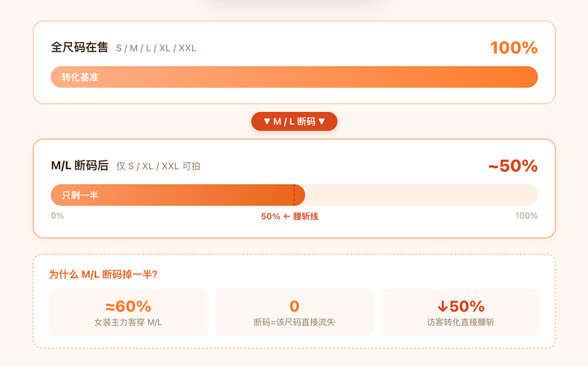This screenshot has height=367, width=588.
Task: Click the 只剩一半 half-filled progress bar
Action: coord(294,195)
